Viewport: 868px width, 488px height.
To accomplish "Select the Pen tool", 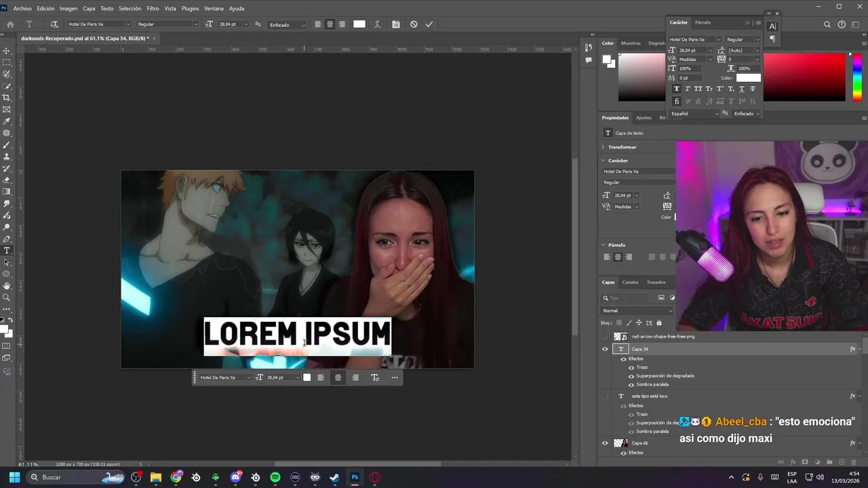I will (7, 239).
